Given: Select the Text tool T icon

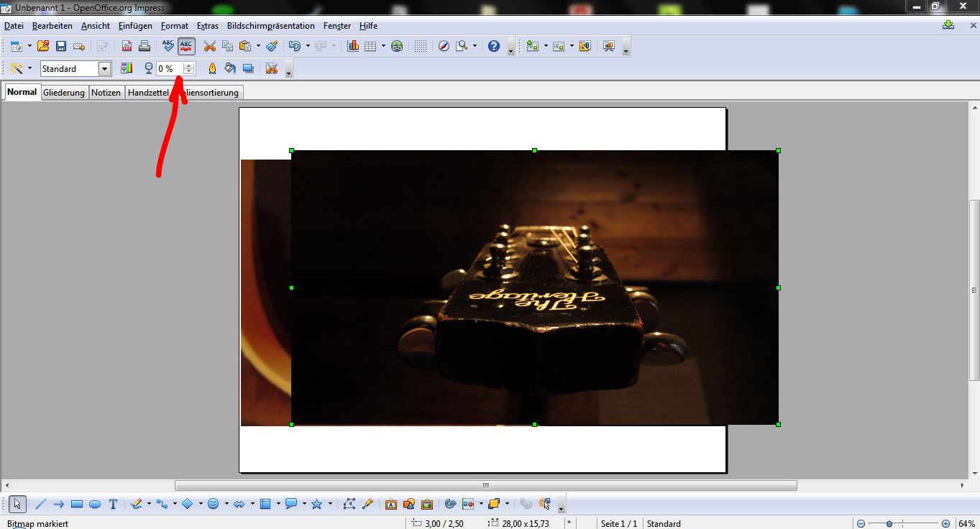Looking at the screenshot, I should (x=113, y=505).
